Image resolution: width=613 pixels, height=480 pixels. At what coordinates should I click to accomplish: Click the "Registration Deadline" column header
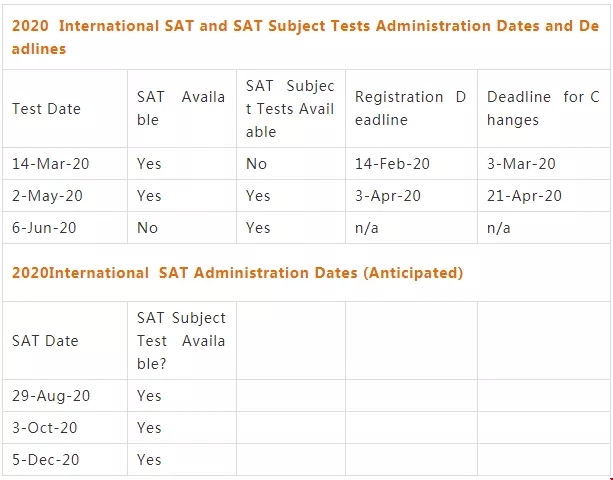pos(410,109)
